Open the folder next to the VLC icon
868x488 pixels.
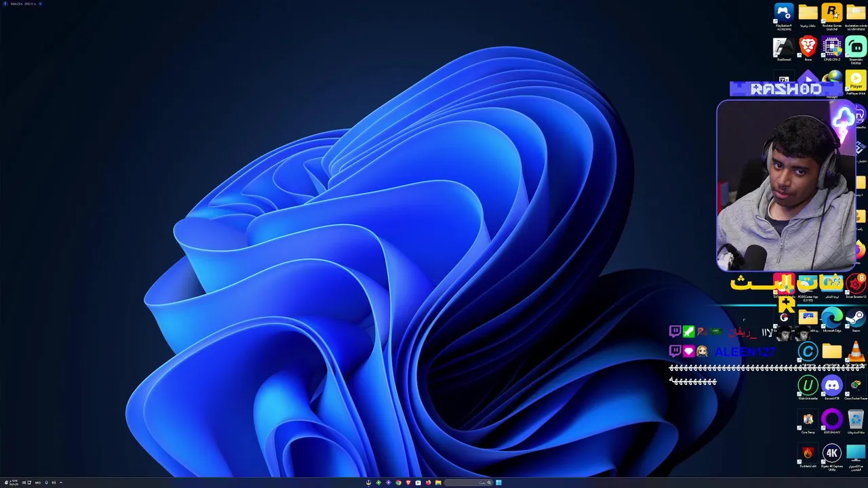point(832,351)
